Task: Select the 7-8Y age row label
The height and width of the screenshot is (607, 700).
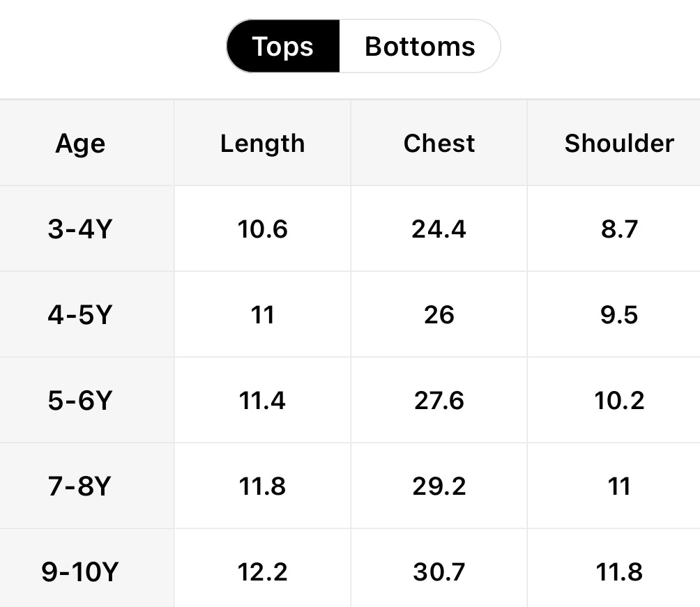Action: tap(80, 486)
